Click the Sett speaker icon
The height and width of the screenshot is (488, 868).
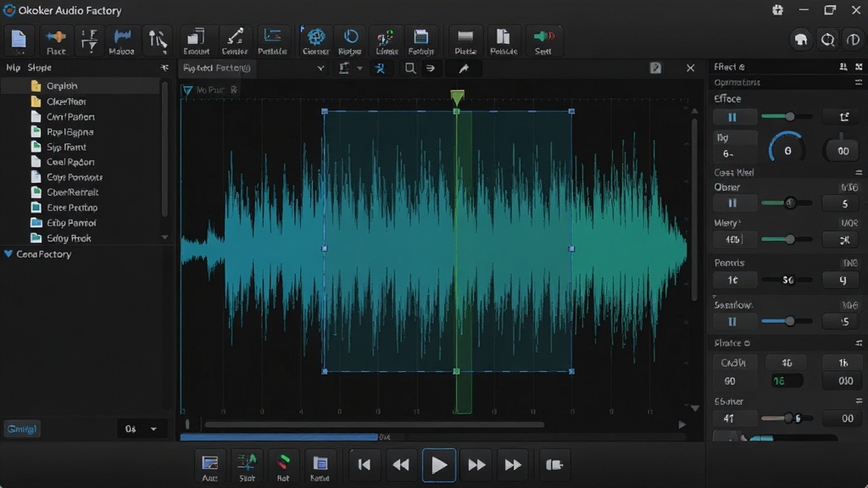[x=543, y=42]
